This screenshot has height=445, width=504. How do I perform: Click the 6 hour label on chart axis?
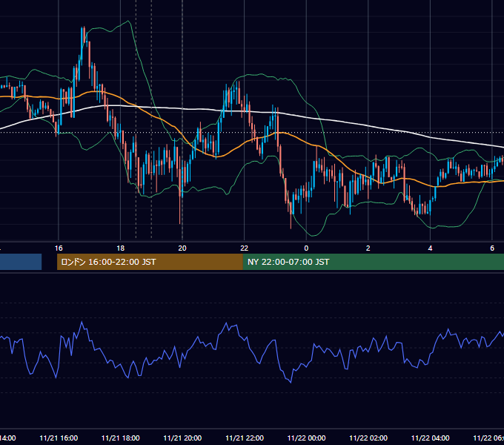coord(492,248)
